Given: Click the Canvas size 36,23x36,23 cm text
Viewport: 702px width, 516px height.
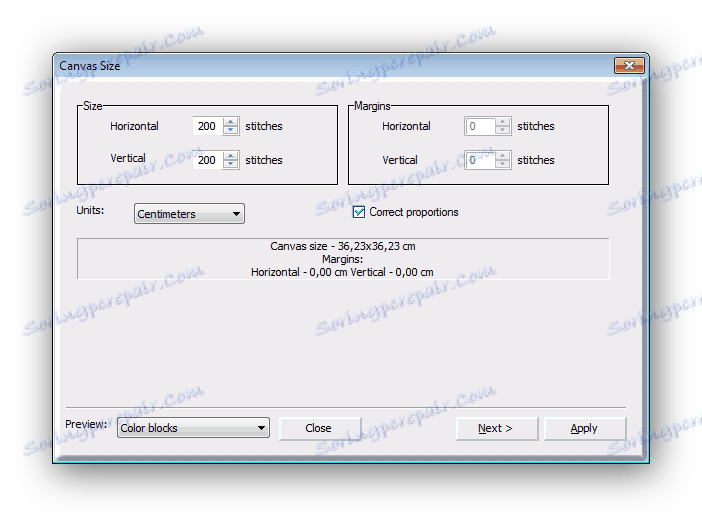Looking at the screenshot, I should [342, 246].
